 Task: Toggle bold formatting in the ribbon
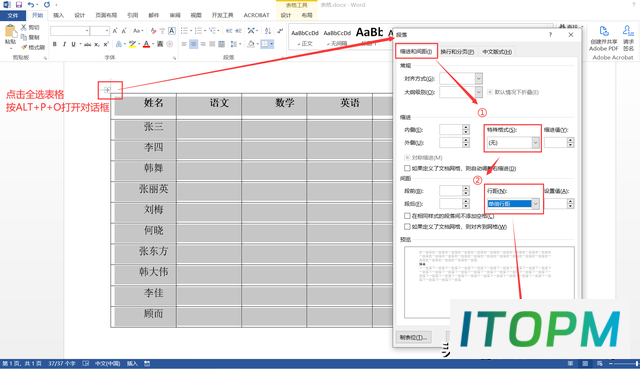[55, 44]
